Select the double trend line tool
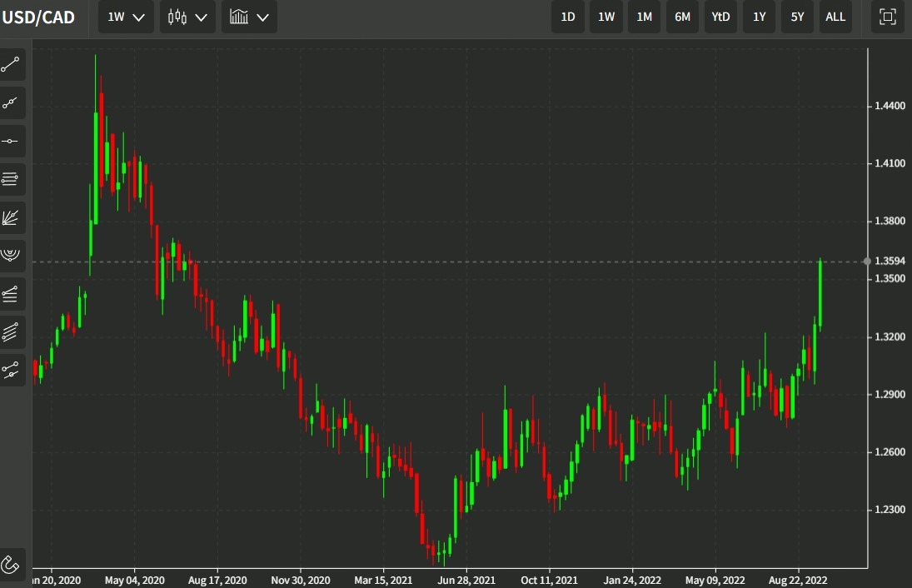Image resolution: width=912 pixels, height=588 pixels. tap(11, 371)
